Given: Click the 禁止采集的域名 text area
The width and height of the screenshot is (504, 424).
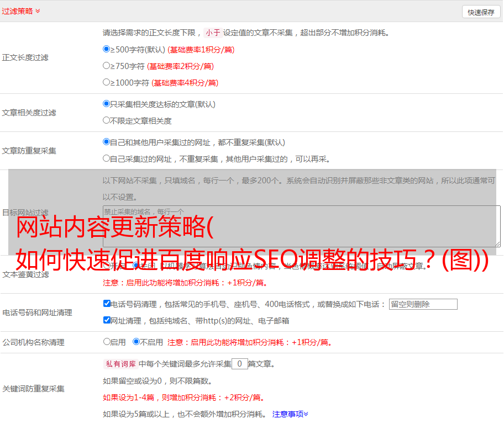Looking at the screenshot, I should (301, 226).
